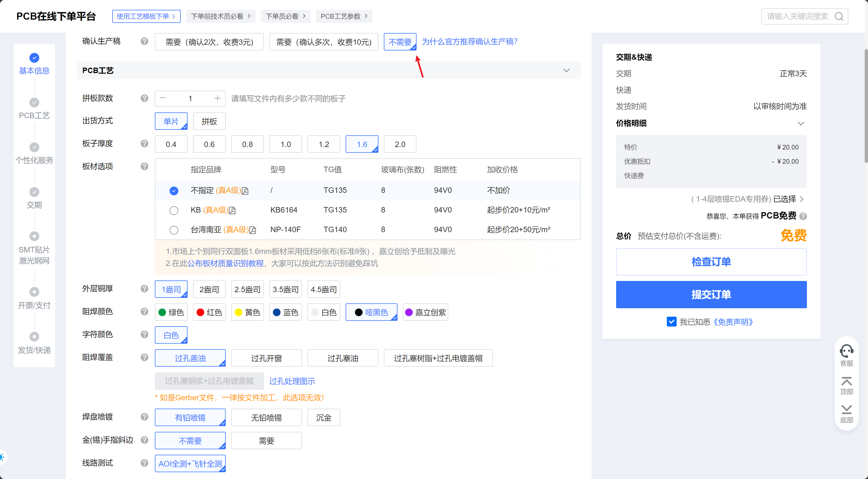Screen dimensions: 868x479
Task: Click the help icon beside 阻焊颜色
Action: tap(144, 312)
